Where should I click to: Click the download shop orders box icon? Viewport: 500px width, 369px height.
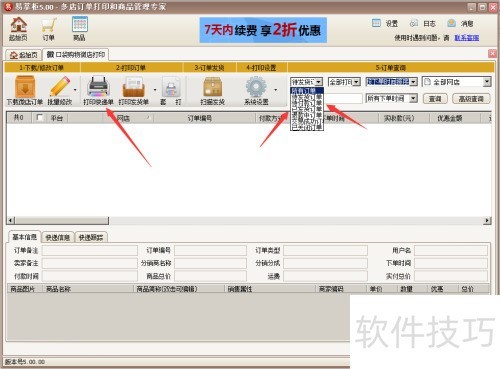(x=25, y=87)
